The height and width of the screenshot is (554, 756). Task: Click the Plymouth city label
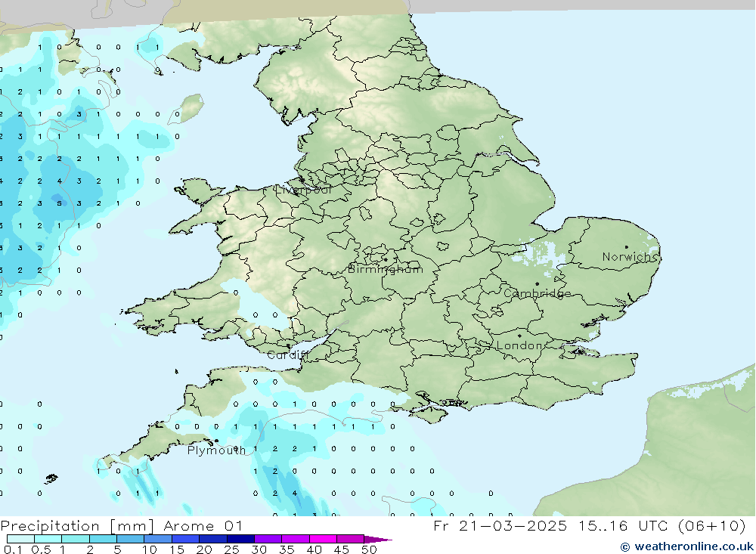coord(216,450)
